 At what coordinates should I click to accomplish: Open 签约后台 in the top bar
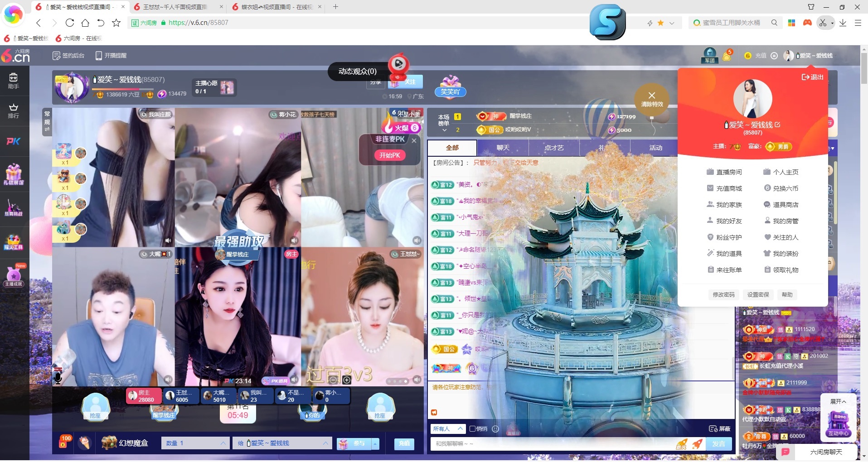pos(68,55)
